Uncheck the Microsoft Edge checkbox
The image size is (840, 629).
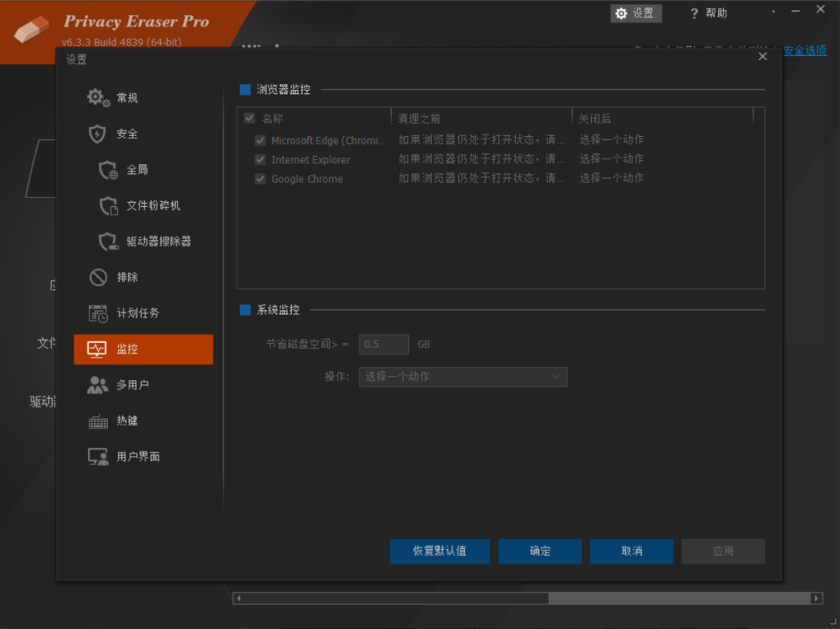pos(261,141)
